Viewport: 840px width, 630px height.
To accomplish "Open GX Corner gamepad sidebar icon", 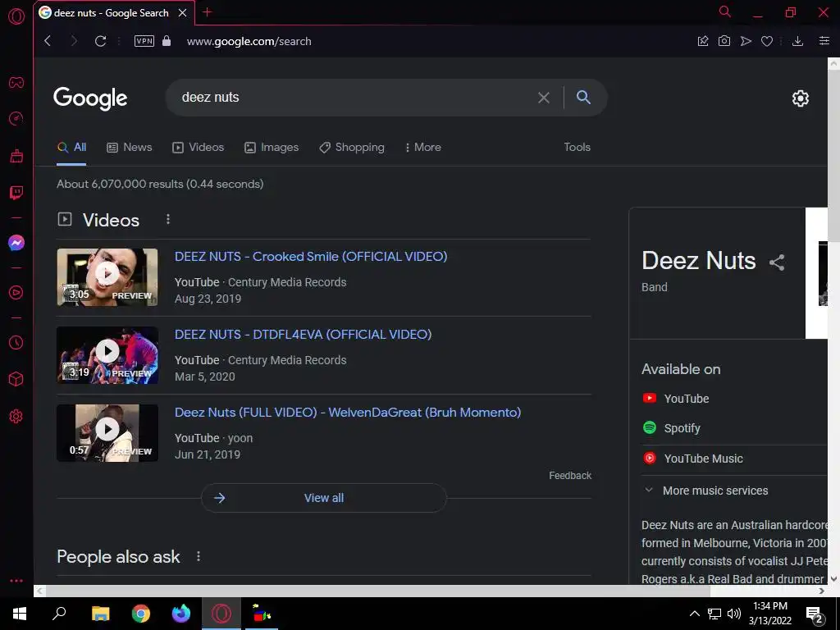I will click(x=16, y=83).
